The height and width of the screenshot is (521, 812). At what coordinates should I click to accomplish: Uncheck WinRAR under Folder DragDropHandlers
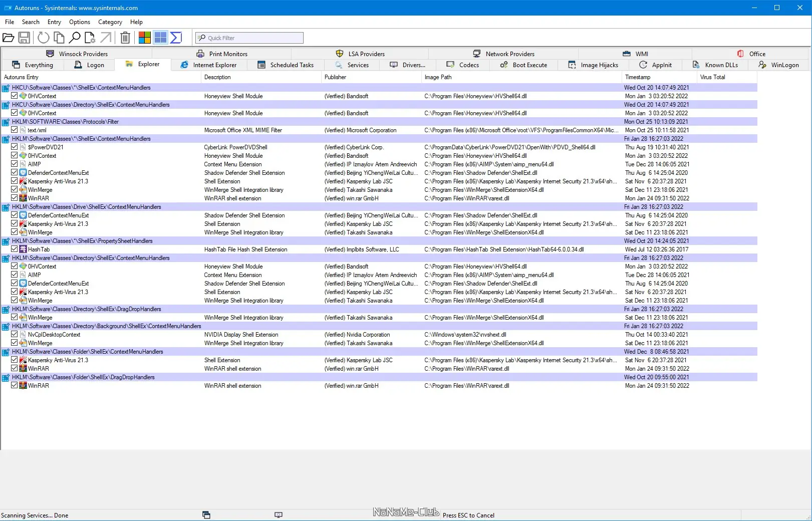pyautogui.click(x=15, y=386)
